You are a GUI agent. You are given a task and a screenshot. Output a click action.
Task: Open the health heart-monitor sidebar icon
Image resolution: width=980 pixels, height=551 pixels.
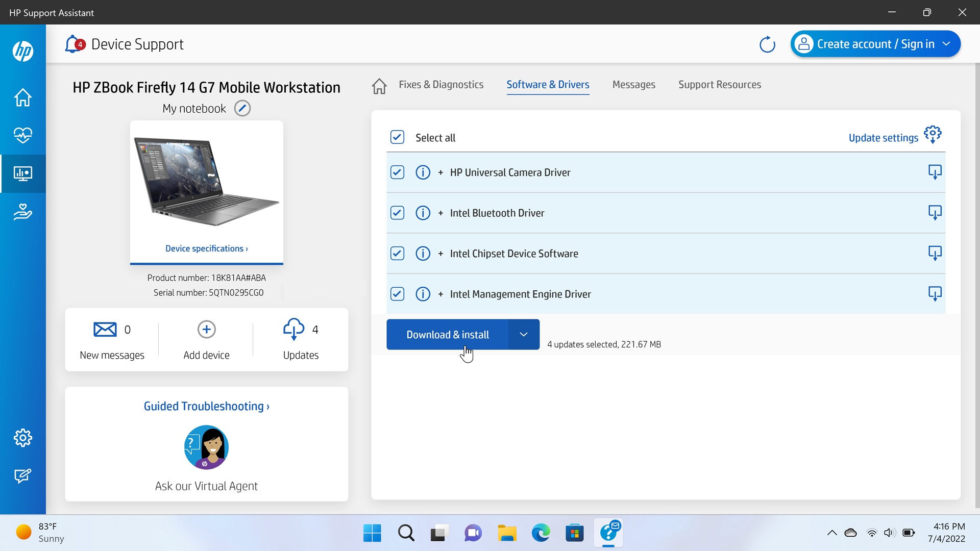(23, 135)
